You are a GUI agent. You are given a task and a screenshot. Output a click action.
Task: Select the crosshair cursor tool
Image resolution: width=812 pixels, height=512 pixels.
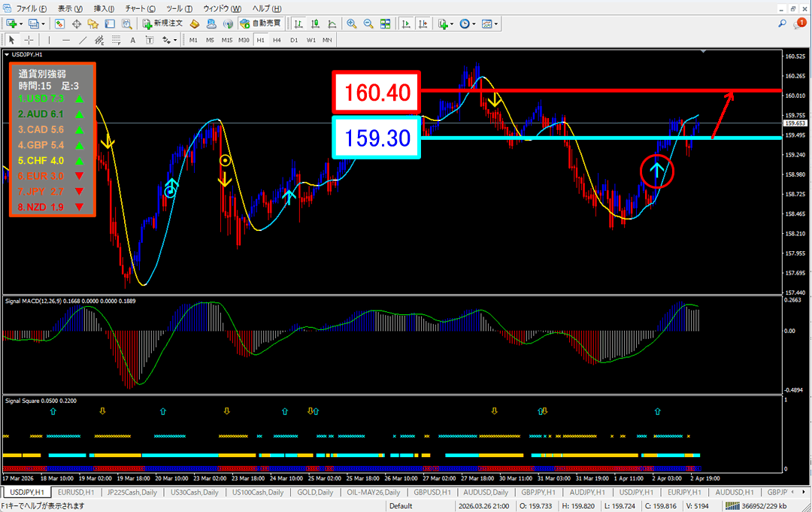coord(29,40)
